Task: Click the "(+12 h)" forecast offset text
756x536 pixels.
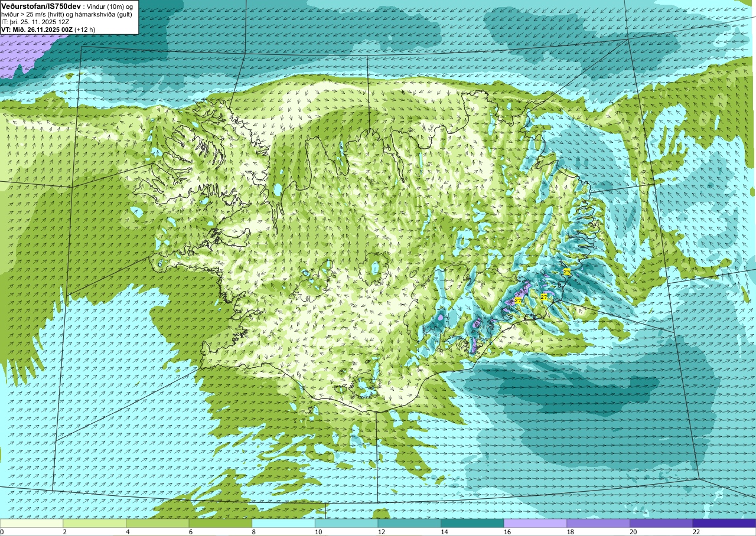Action: point(86,30)
